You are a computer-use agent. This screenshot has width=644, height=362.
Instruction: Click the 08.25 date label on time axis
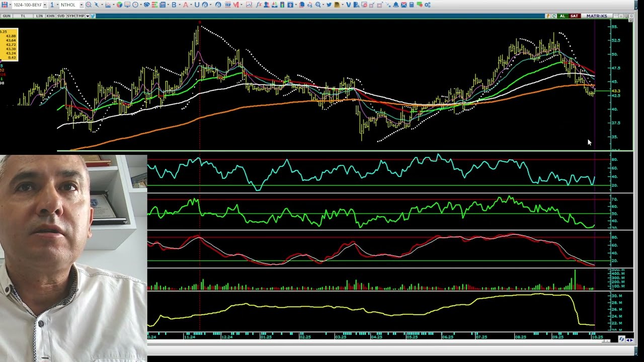tap(520, 337)
